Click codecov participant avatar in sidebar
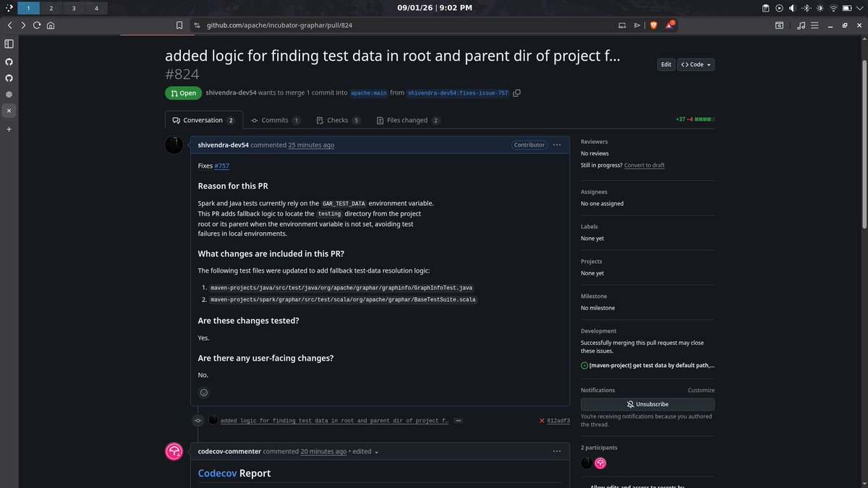Screen dimensions: 868x488 pyautogui.click(x=600, y=463)
